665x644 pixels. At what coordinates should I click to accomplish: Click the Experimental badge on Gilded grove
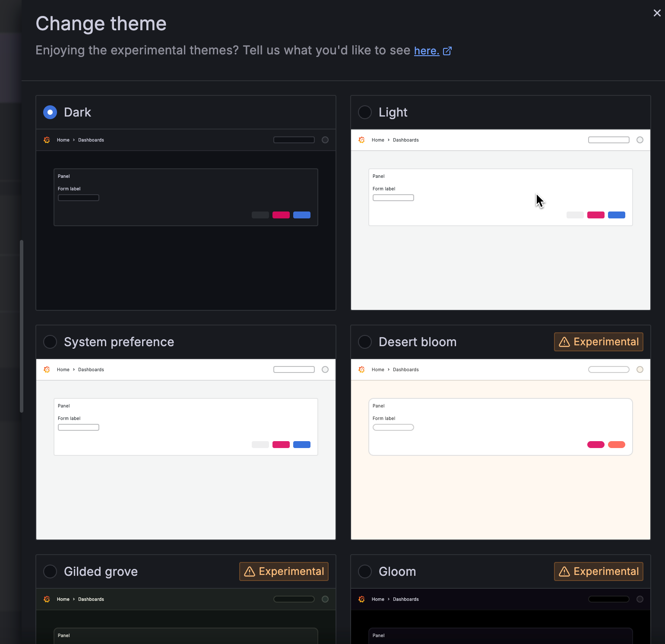click(284, 571)
